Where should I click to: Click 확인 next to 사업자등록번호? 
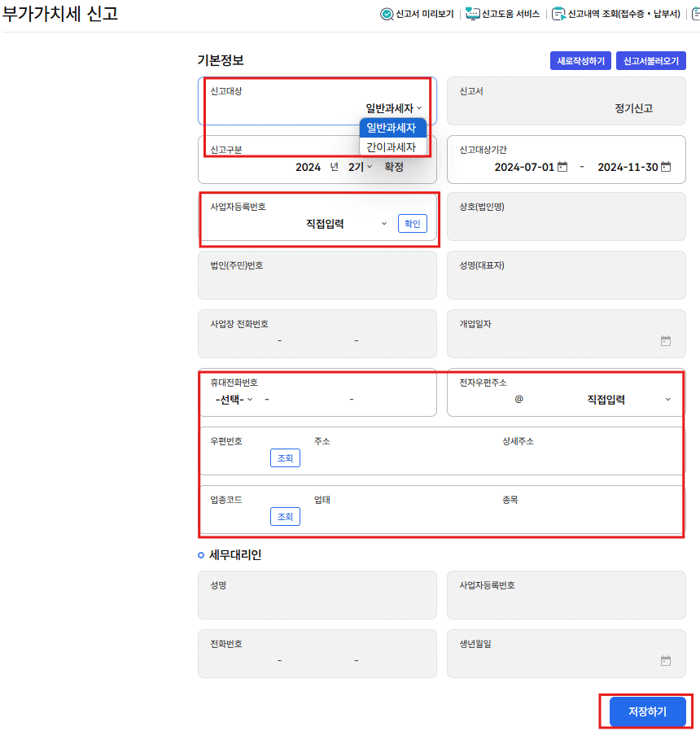point(413,223)
